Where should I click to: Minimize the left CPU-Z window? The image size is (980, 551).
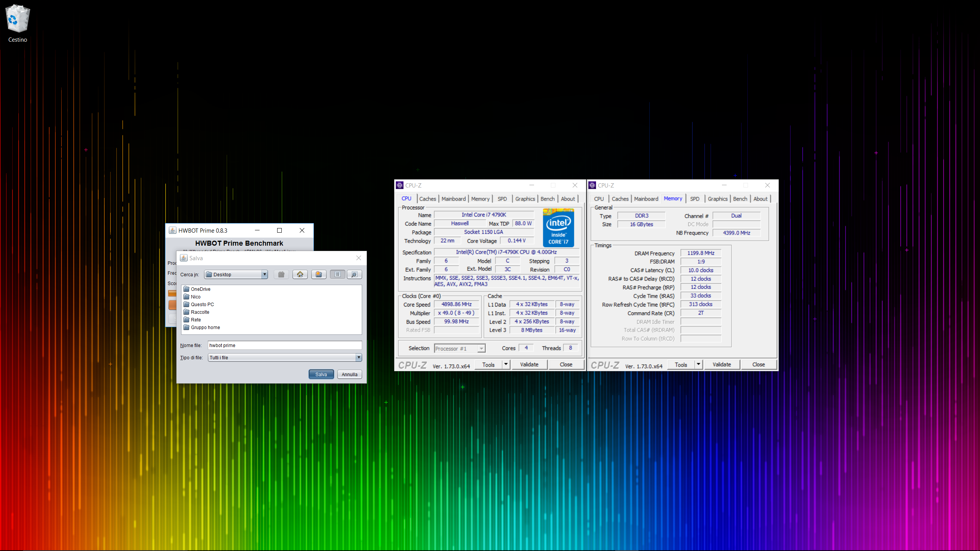(532, 185)
